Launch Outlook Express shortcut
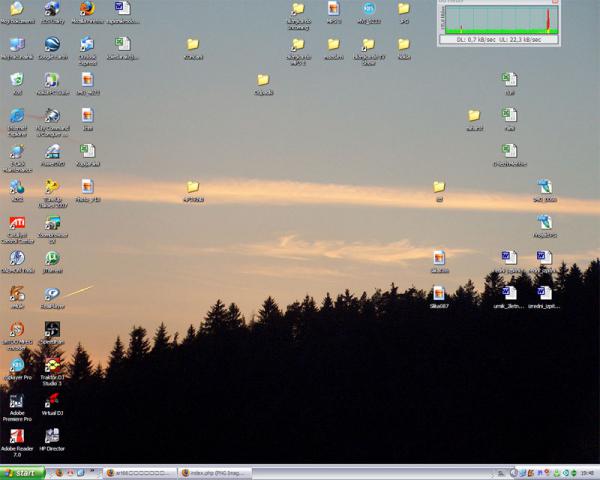 (x=87, y=45)
